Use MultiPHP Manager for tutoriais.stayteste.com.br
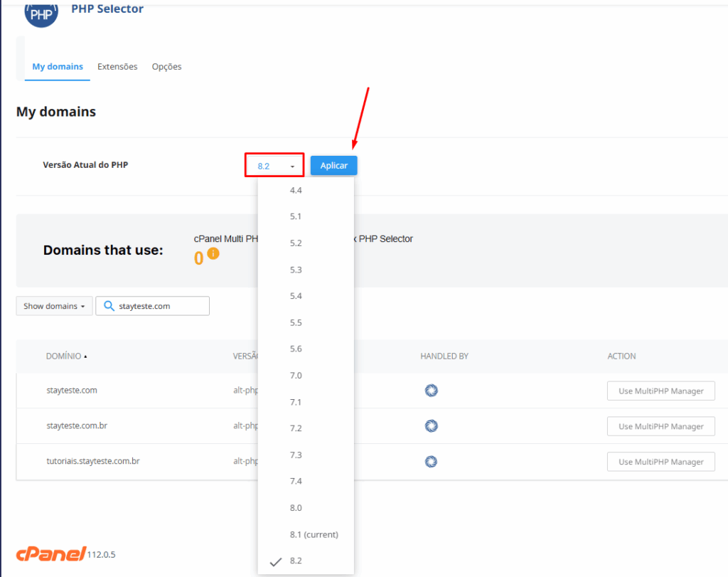 [x=660, y=462]
